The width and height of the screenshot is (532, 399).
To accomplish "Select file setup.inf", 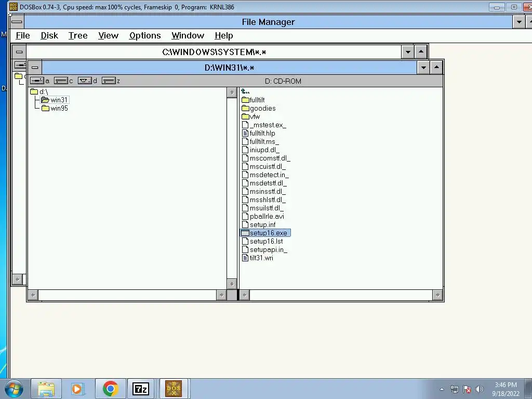I will 259,224.
